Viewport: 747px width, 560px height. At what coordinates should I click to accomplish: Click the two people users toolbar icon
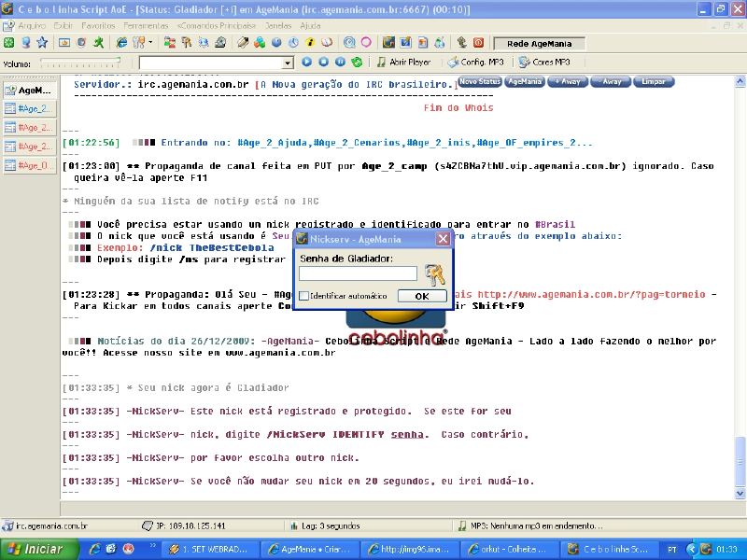170,43
